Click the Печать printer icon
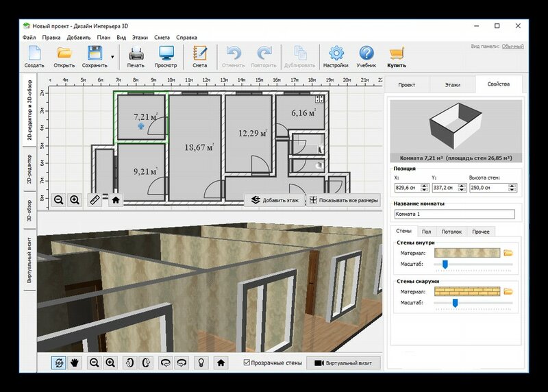 coord(136,53)
